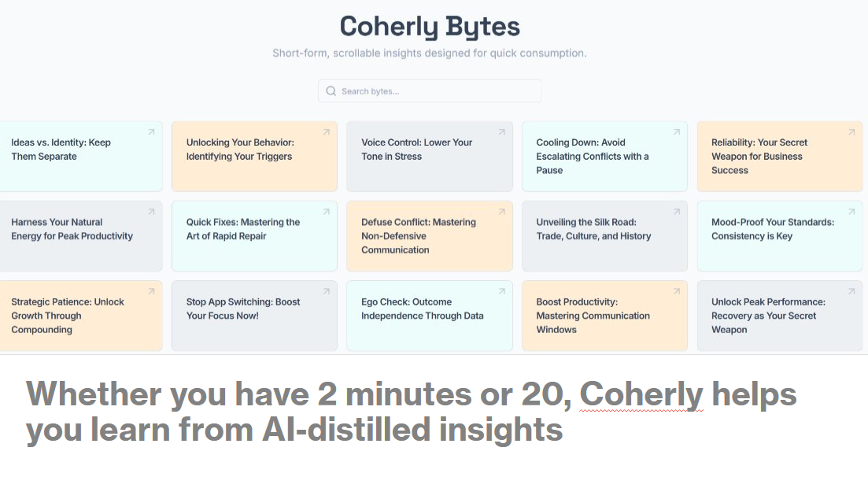868x488 pixels.
Task: Open the "Ego Check: Outcome Independence" byte
Action: (x=429, y=315)
